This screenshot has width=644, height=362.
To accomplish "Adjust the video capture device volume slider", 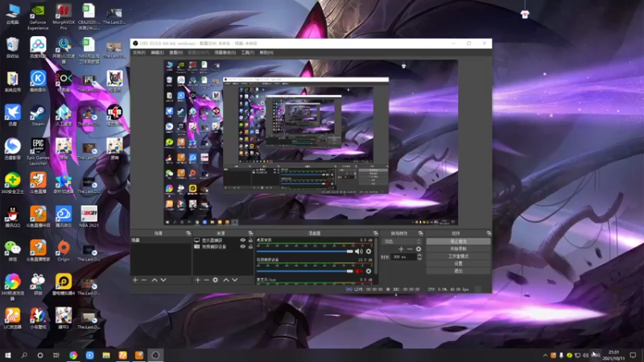I will (305, 271).
